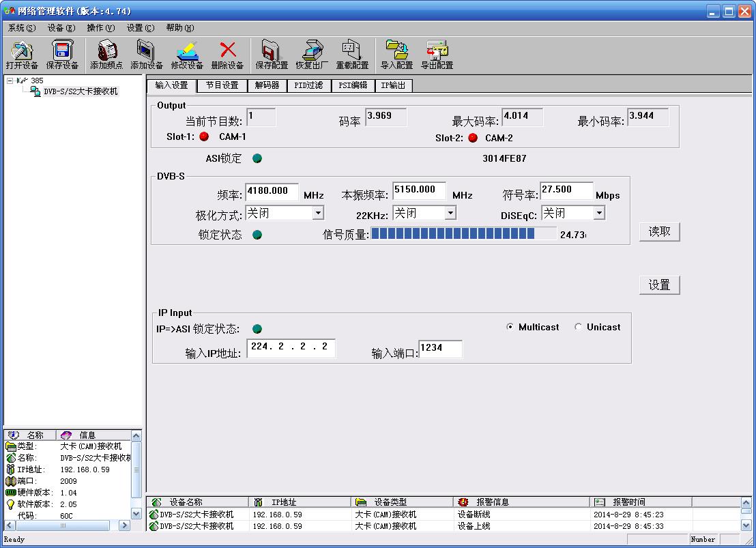756x548 pixels.
Task: Click the Slot-1 red status indicator
Action: 205,136
